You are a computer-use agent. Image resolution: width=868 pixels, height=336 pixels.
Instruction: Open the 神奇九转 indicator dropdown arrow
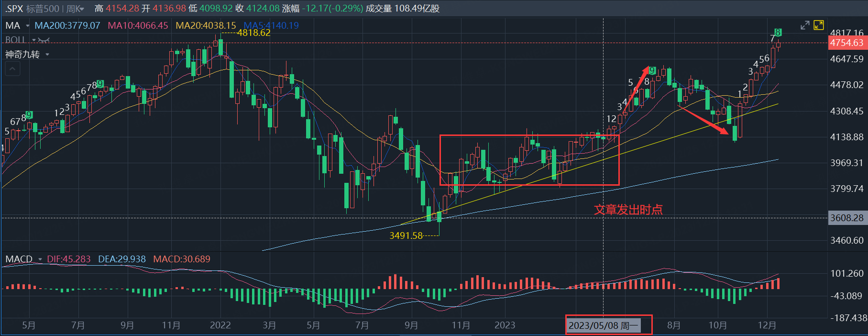(x=47, y=55)
